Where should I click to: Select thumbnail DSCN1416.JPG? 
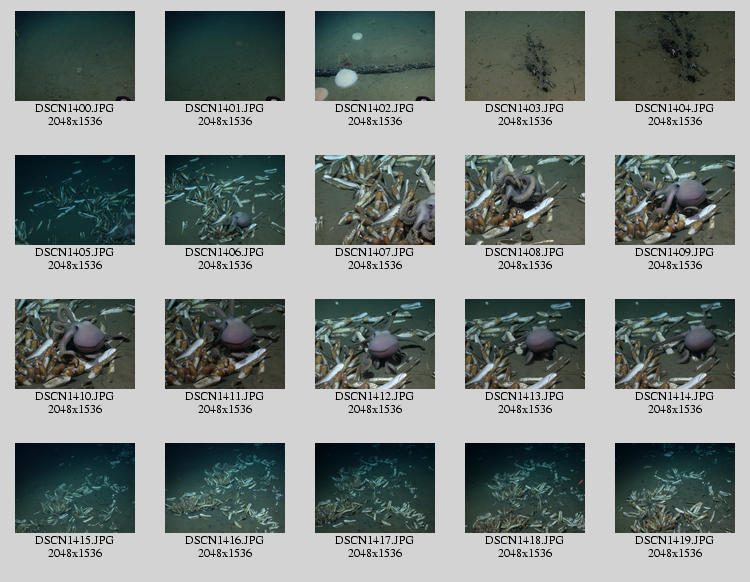[x=225, y=488]
